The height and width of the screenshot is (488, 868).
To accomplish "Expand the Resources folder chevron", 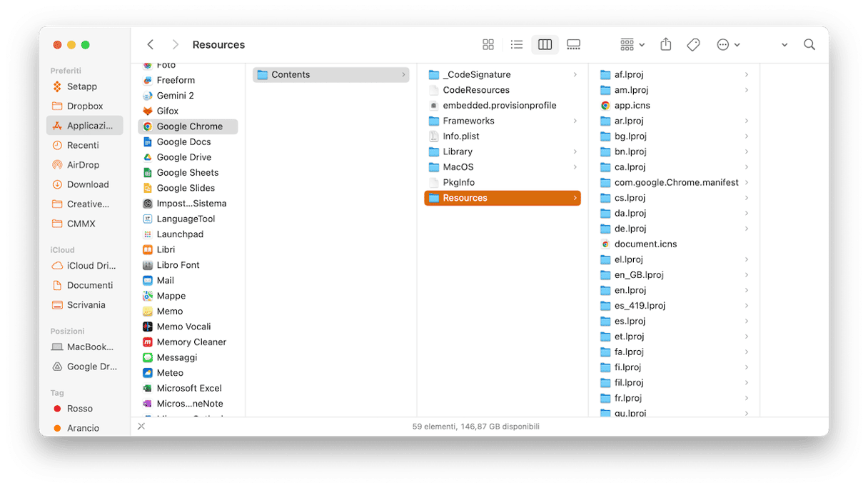I will [x=575, y=198].
